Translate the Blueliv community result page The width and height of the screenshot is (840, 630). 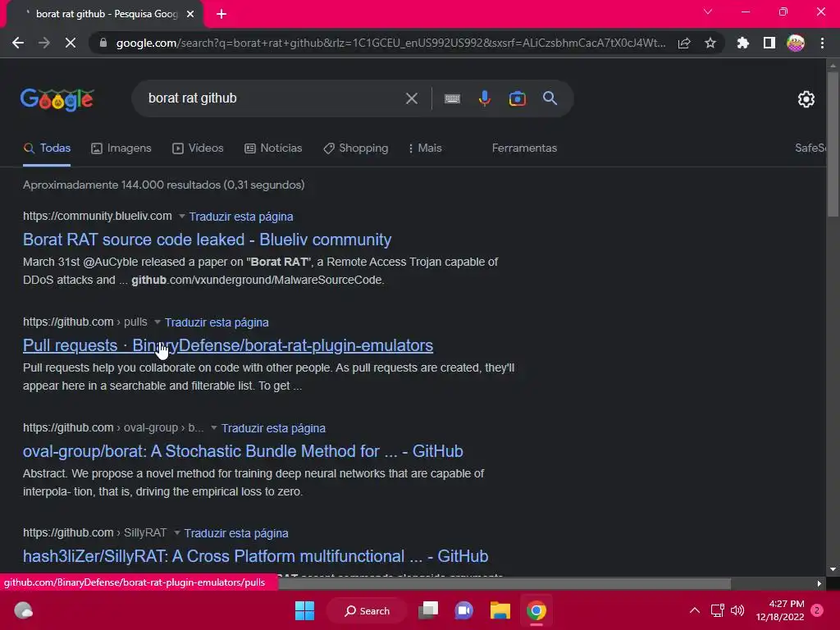click(241, 217)
